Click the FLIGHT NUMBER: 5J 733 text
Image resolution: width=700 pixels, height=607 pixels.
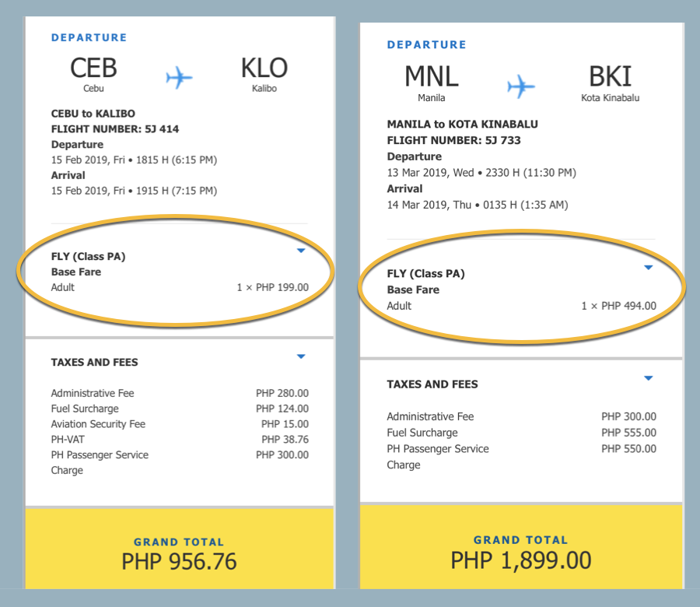(454, 141)
